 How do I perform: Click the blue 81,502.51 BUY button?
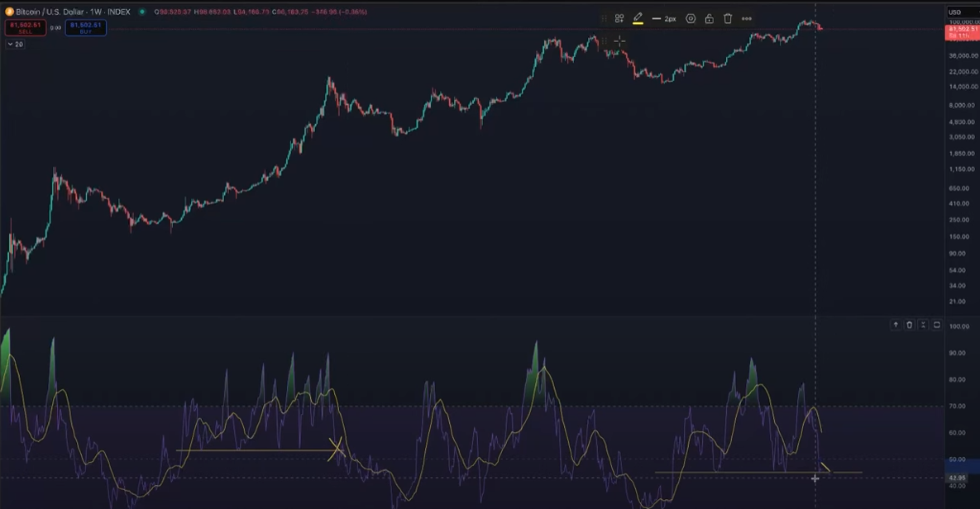[x=86, y=27]
